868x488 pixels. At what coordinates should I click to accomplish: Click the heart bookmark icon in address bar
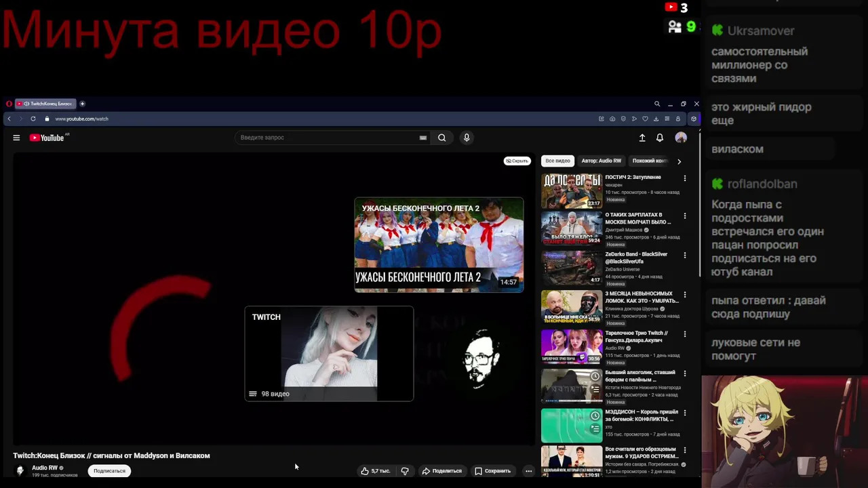pyautogui.click(x=645, y=119)
